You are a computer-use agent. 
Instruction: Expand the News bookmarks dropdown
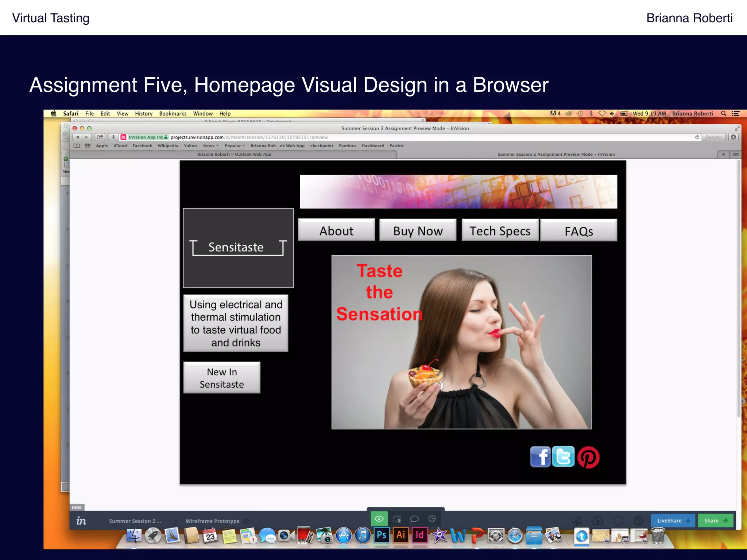pyautogui.click(x=211, y=146)
